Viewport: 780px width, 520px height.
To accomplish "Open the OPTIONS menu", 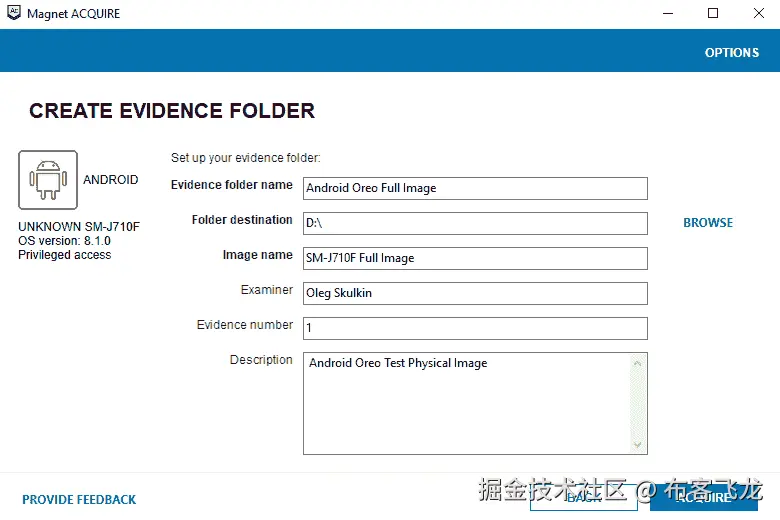I will pos(731,53).
